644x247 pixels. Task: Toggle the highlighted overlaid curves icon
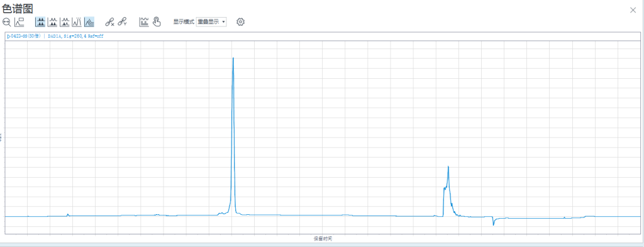[89, 22]
